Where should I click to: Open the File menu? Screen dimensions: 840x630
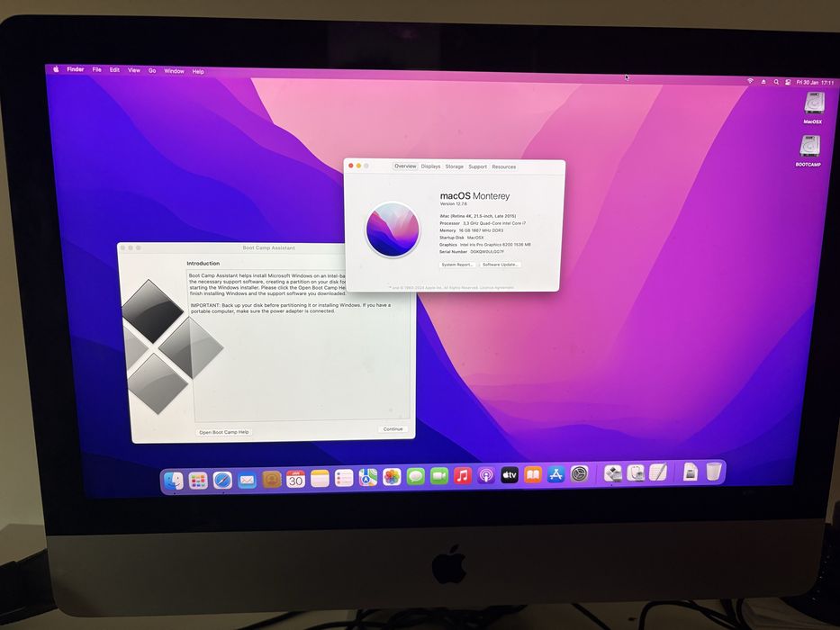(x=97, y=69)
